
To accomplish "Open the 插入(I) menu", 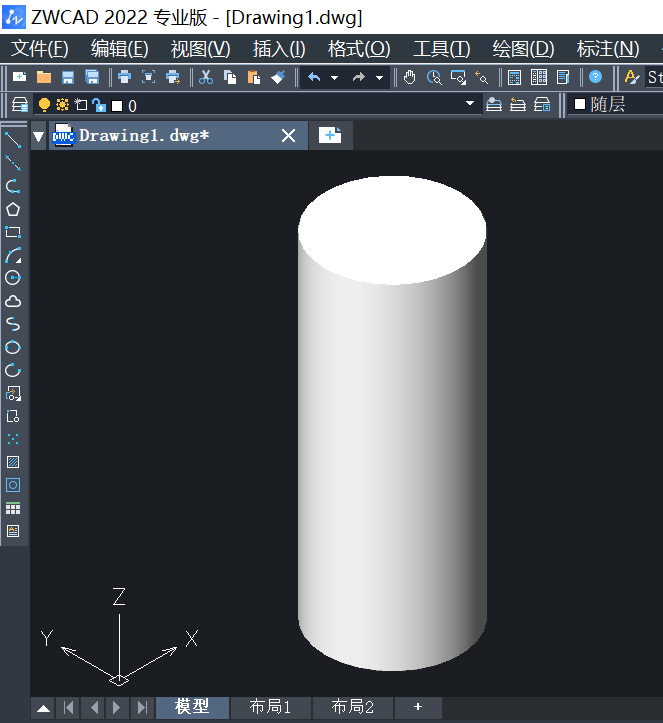I will click(279, 49).
